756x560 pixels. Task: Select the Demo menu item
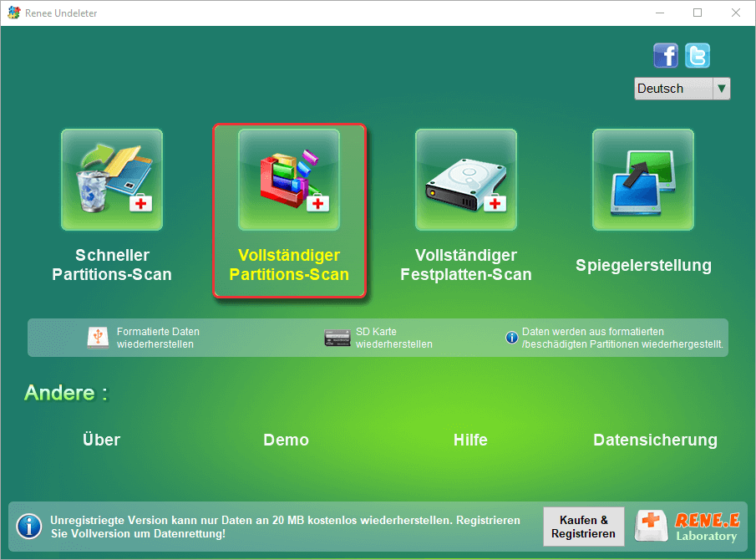tap(286, 440)
